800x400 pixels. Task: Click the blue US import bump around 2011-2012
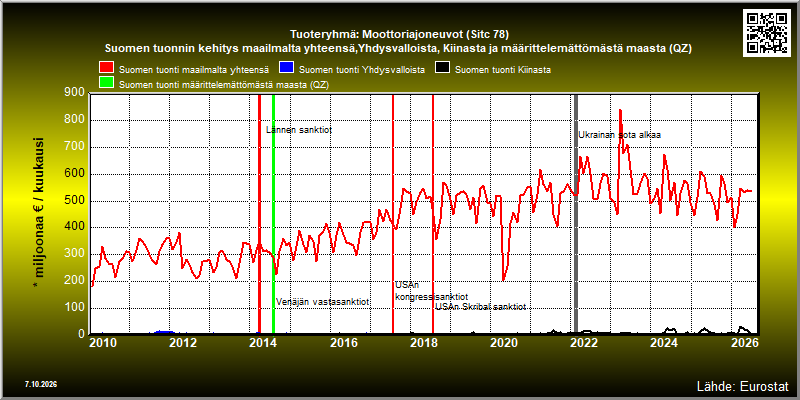(163, 332)
